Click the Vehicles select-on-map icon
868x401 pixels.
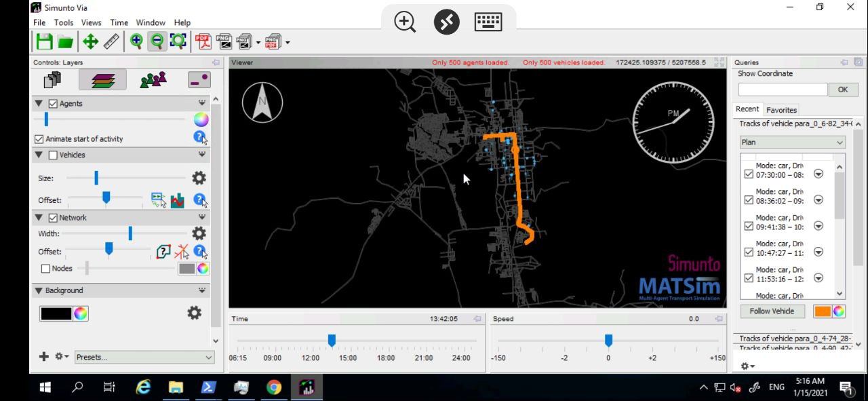pos(158,200)
